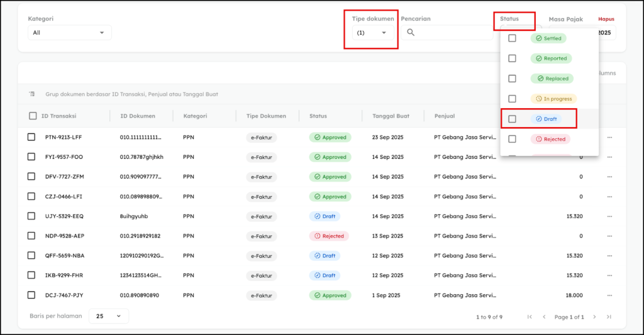Screen dimensions: 644x335
Task: Jump to last page arrow
Action: pyautogui.click(x=609, y=317)
